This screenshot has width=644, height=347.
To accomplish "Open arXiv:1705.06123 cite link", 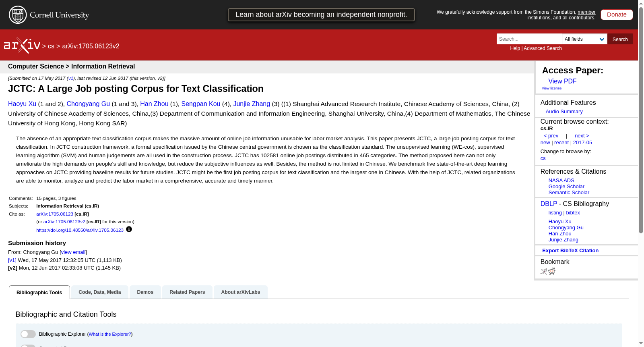I will (55, 214).
